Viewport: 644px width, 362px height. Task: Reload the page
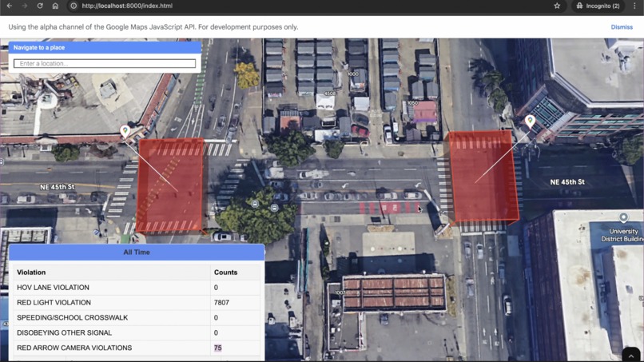[x=40, y=6]
